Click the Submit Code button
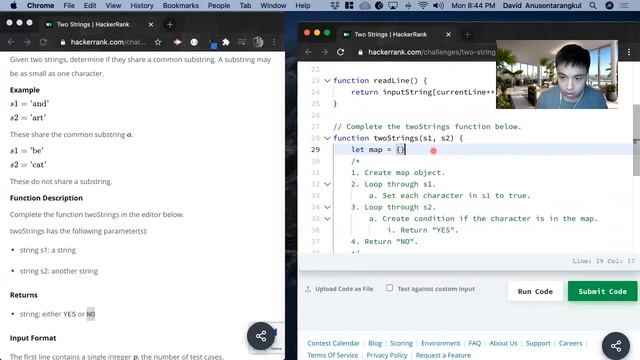This screenshot has height=360, width=640. point(602,291)
